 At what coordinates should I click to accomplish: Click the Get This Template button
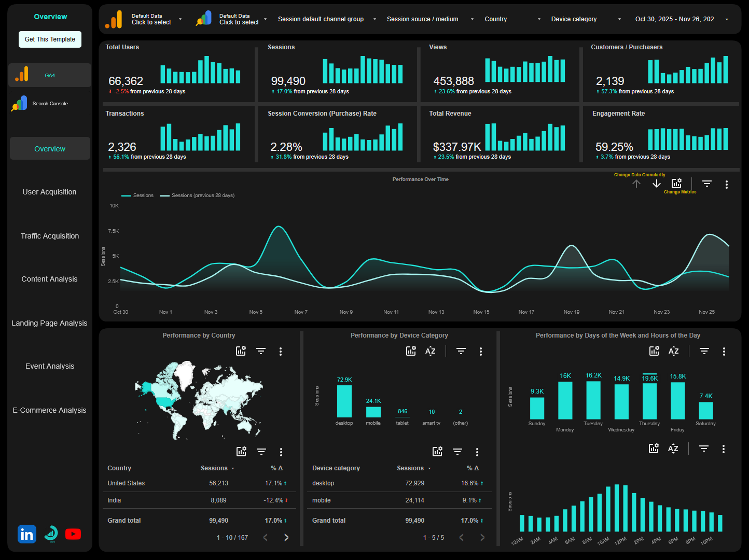[x=50, y=39]
